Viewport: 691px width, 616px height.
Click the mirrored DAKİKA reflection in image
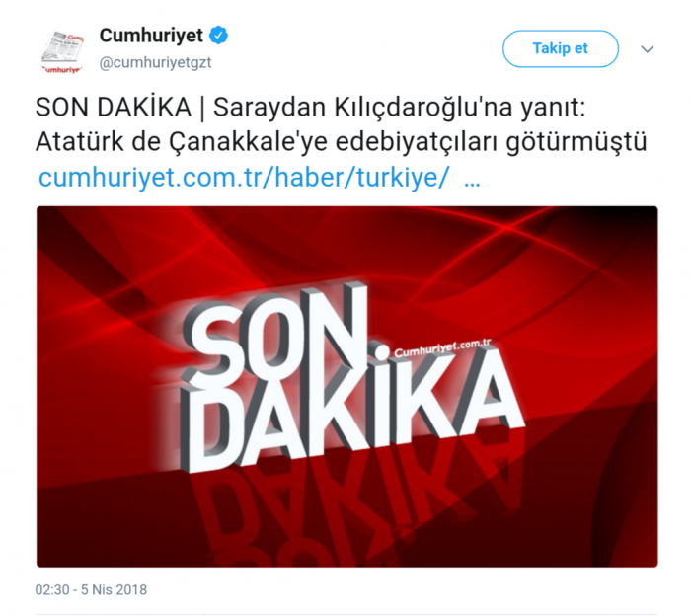point(352,506)
